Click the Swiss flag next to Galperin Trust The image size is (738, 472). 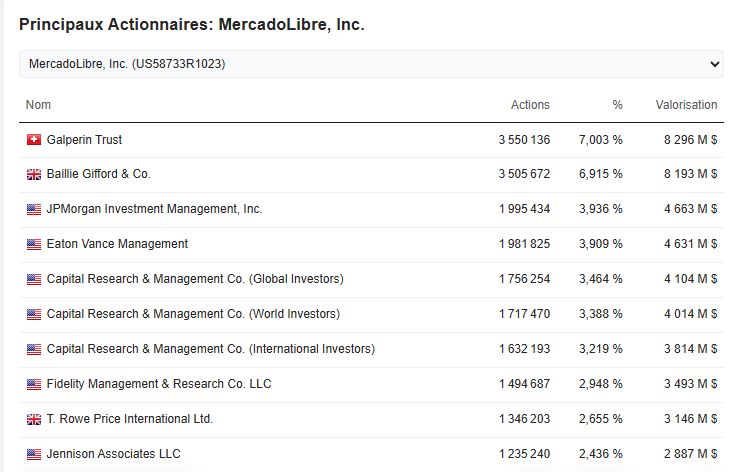point(34,140)
